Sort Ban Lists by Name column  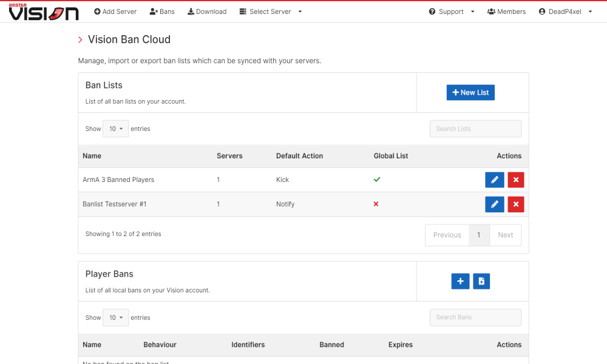tap(92, 156)
